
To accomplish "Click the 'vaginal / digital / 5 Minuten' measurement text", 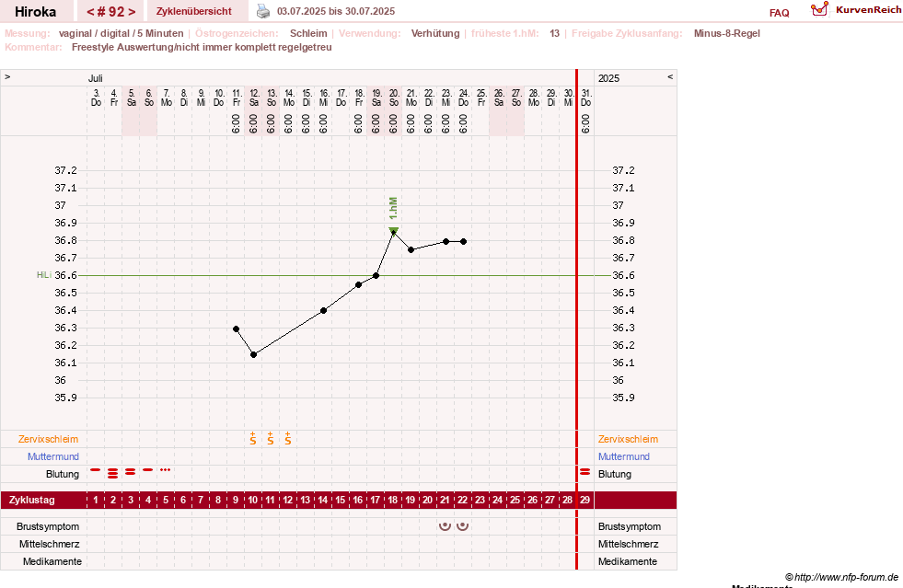I will point(121,33).
